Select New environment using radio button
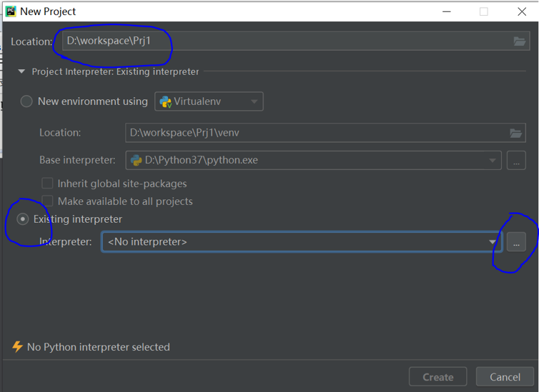Viewport: 539px width, 392px height. click(26, 101)
